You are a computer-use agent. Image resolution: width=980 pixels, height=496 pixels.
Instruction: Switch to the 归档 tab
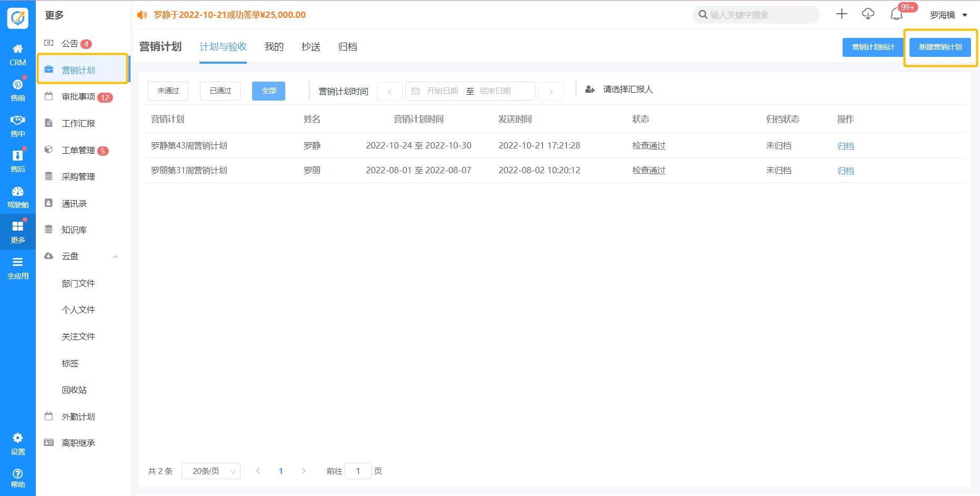click(347, 47)
